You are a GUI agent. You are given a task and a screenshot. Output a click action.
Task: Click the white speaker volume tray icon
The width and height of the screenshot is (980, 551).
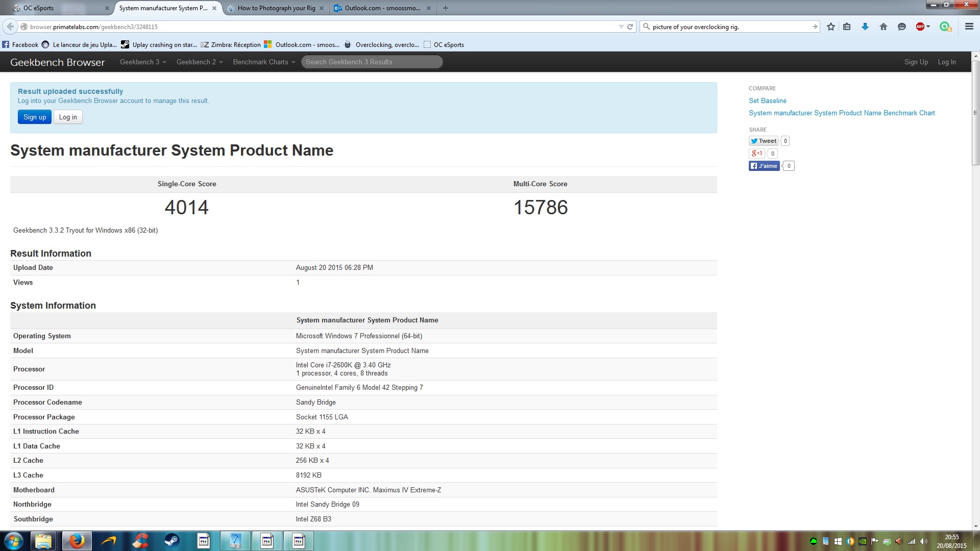924,541
